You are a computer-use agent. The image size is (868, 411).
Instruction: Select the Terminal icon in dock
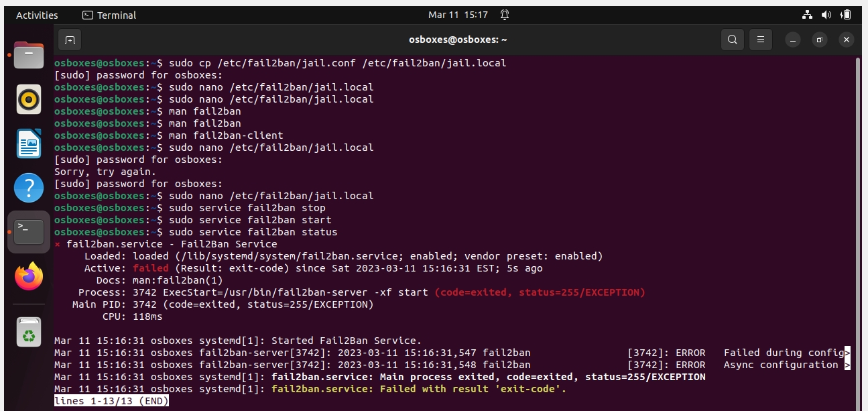[29, 232]
